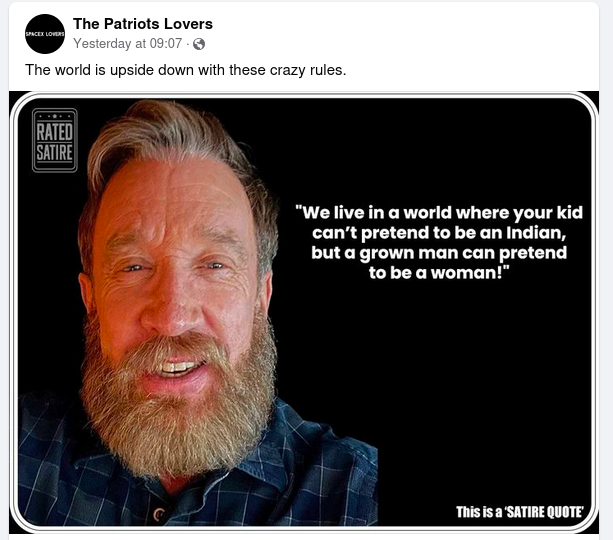Screen dimensions: 613x540
Task: Visit The Patriots Lovers page name
Action: point(143,24)
